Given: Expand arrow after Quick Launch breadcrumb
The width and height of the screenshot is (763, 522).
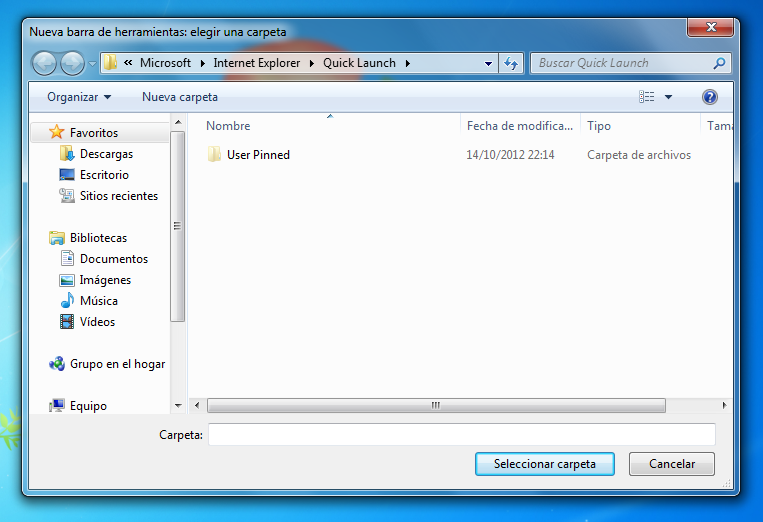Looking at the screenshot, I should [x=408, y=63].
